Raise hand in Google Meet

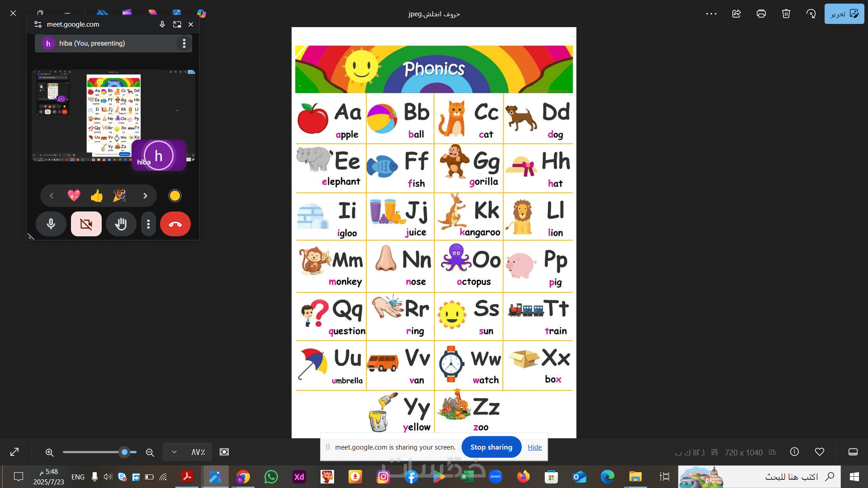pos(121,224)
